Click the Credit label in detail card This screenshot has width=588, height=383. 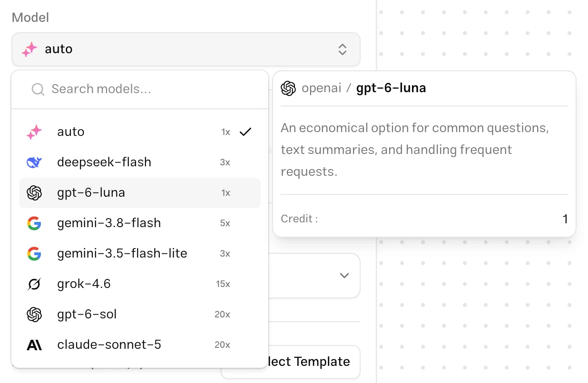pos(299,219)
